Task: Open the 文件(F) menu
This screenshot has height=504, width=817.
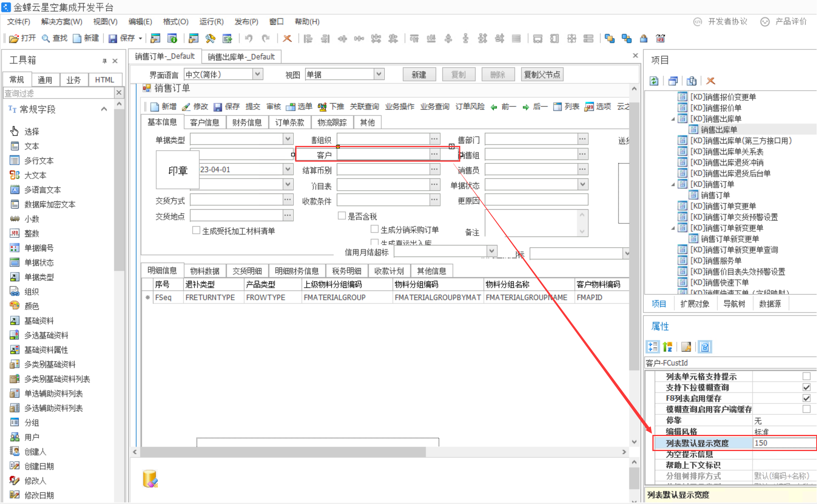Action: [19, 21]
